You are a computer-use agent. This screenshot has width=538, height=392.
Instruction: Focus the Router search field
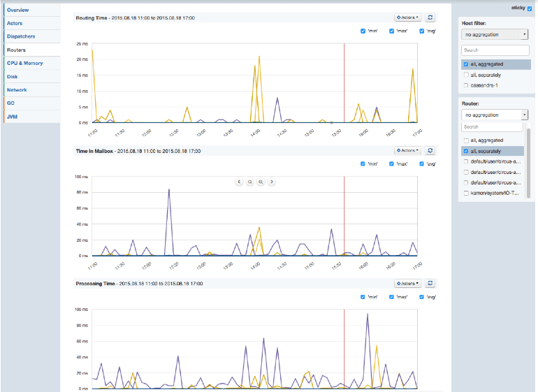pyautogui.click(x=492, y=126)
